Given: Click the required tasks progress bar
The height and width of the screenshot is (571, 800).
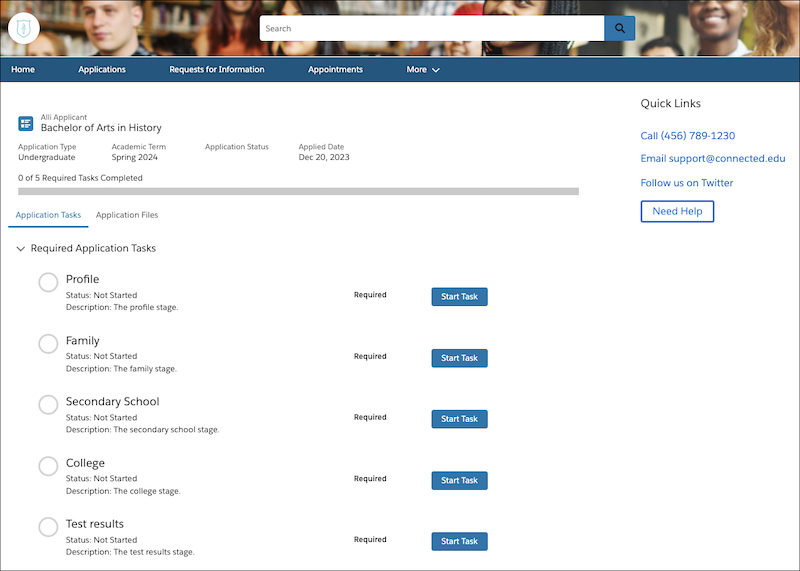Looking at the screenshot, I should (x=298, y=191).
